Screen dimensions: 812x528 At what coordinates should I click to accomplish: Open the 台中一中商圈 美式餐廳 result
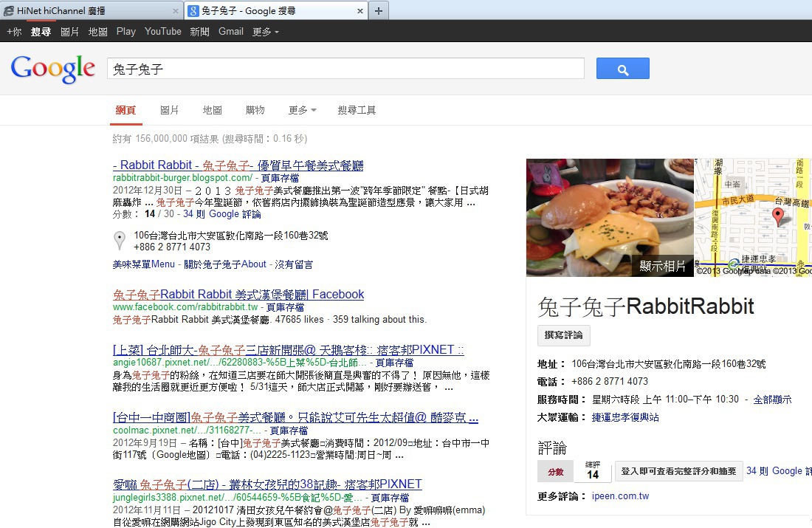[295, 418]
